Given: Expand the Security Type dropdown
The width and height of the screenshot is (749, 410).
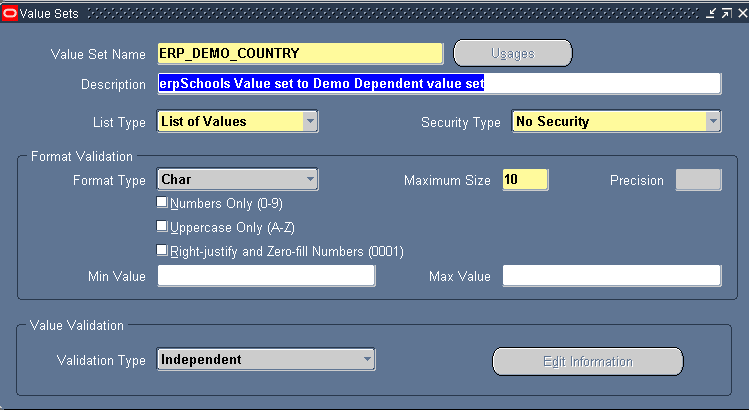Looking at the screenshot, I should (713, 121).
